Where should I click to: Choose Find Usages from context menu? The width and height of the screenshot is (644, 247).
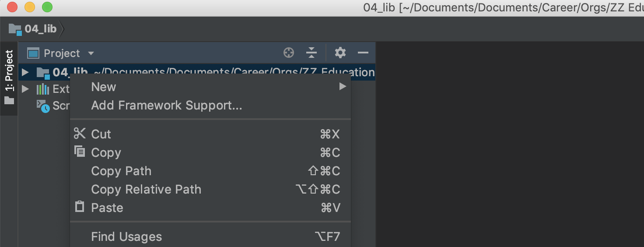click(x=210, y=236)
